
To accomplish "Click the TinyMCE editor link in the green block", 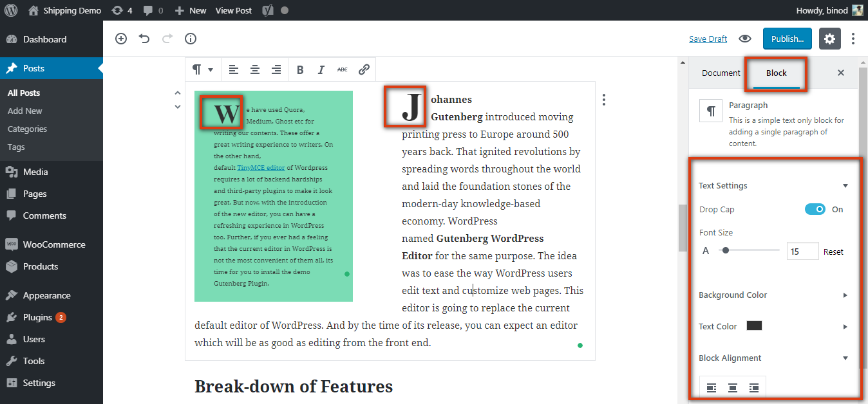I will coord(261,167).
